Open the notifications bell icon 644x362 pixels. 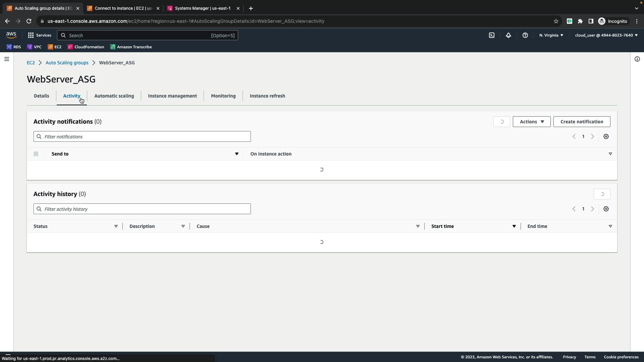click(508, 35)
